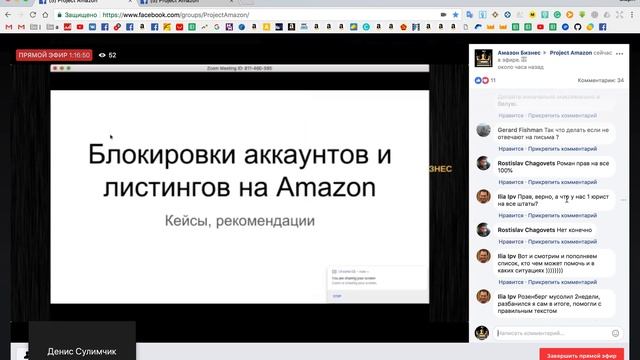This screenshot has height=360, width=640.
Task: Click the yellow M extension icon
Action: click(532, 15)
